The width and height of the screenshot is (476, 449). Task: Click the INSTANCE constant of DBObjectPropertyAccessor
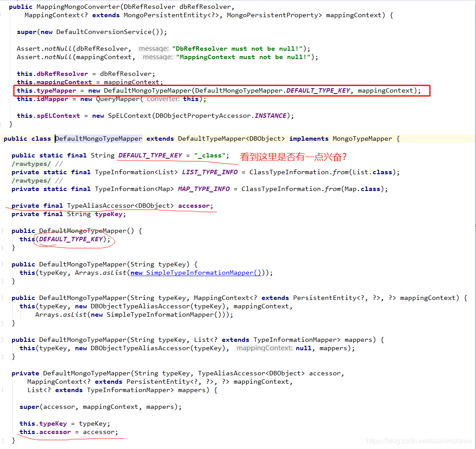(x=271, y=116)
